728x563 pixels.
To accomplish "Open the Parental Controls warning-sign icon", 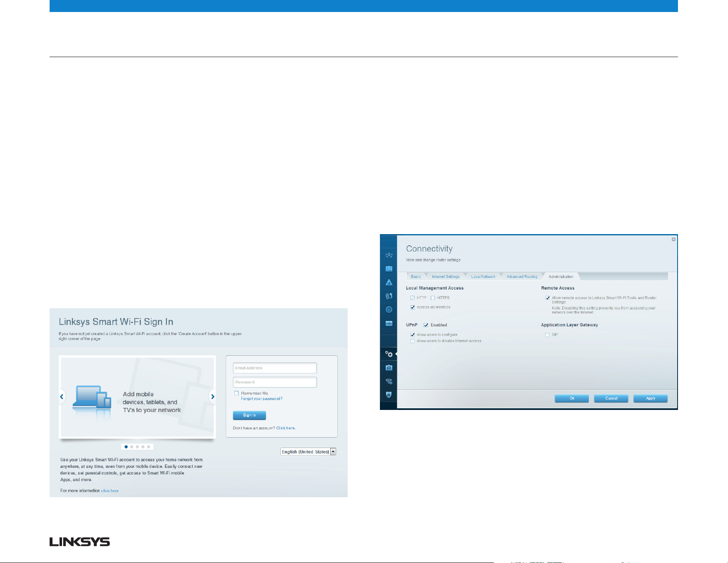I will 389,283.
